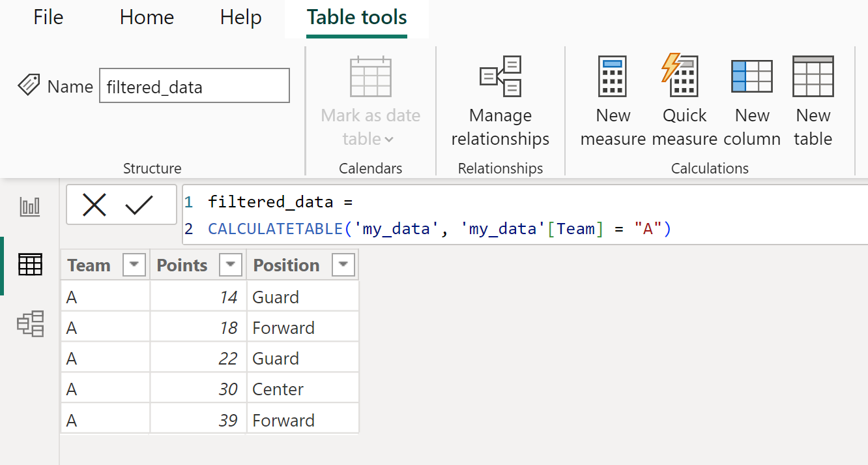Switch to Model view in sidebar
Screen dimensions: 868x465
(31, 323)
